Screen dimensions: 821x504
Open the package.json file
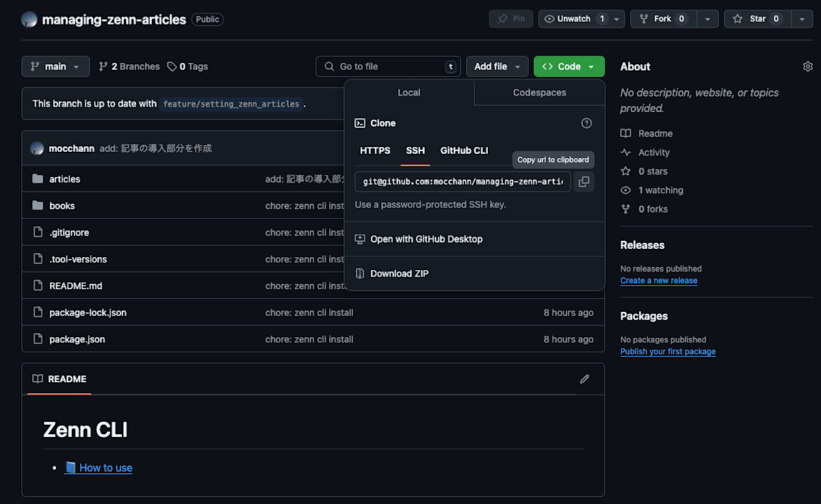point(77,339)
